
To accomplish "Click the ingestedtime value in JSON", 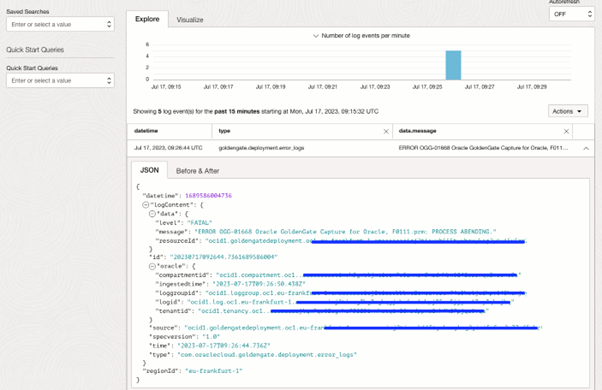I will 259,284.
